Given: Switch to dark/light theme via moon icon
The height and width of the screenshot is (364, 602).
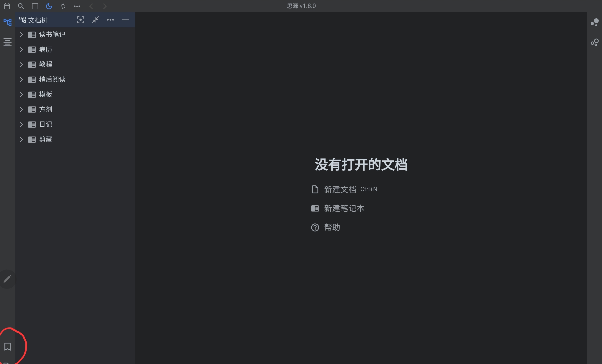Looking at the screenshot, I should (49, 6).
